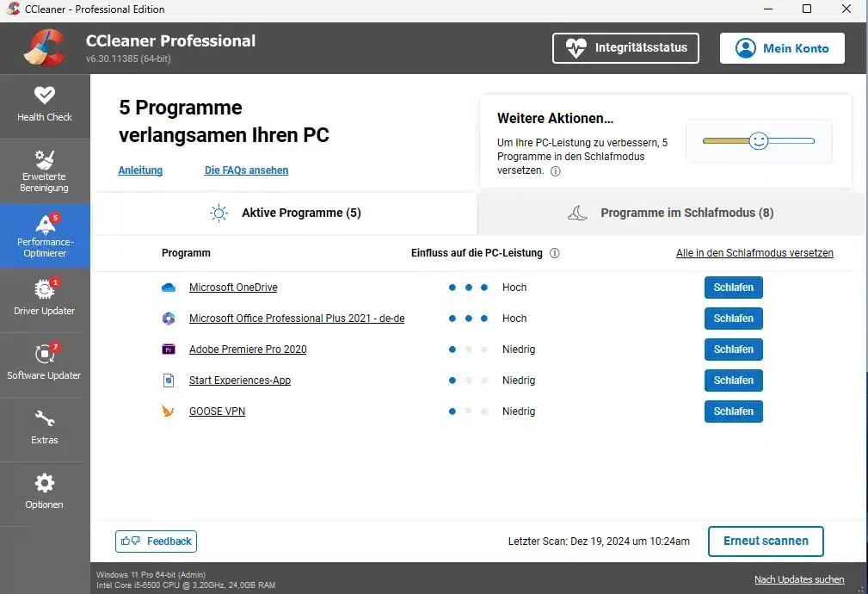Open Mein Konto account button

pyautogui.click(x=782, y=48)
